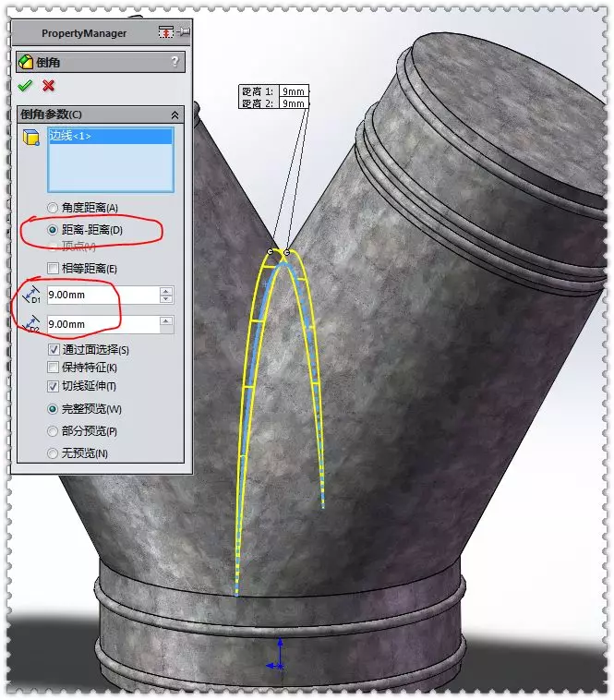
Task: Uncheck the 通过面选择(S) checkbox
Action: tap(54, 349)
